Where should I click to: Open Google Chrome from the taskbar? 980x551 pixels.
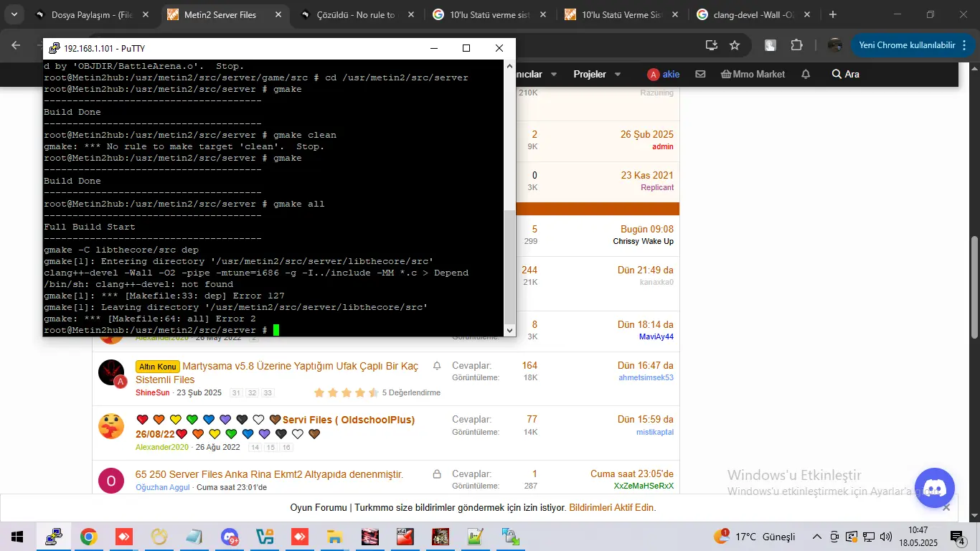coord(88,537)
